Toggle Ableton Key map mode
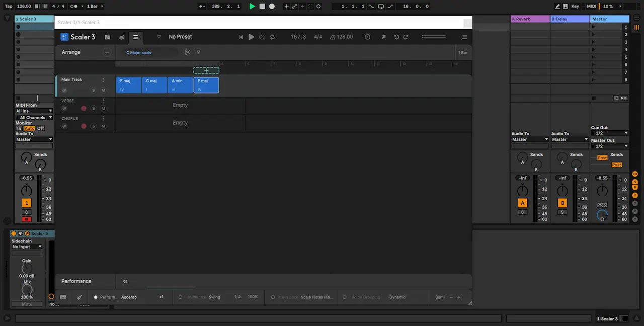The width and height of the screenshot is (644, 326). click(575, 7)
